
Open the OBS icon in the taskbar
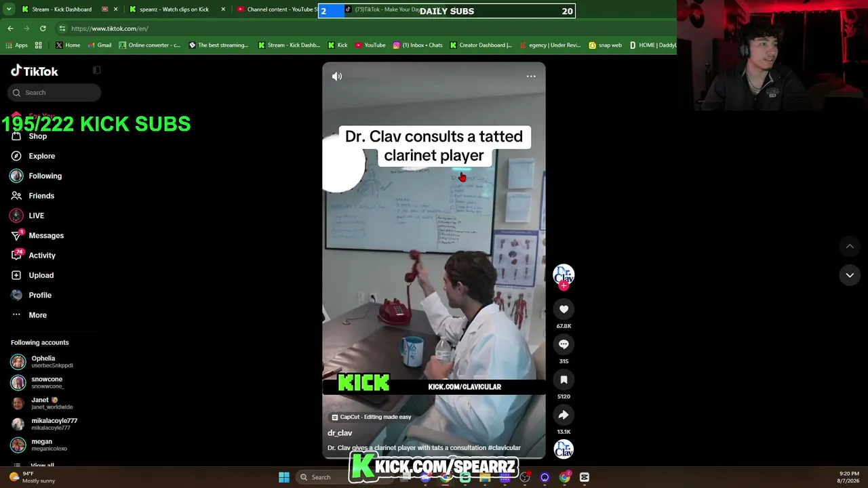pyautogui.click(x=525, y=477)
